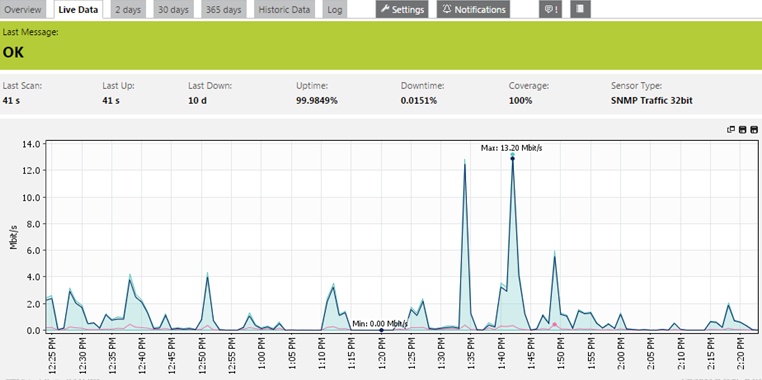
Task: Click the "Coverage:" label
Action: (x=529, y=86)
